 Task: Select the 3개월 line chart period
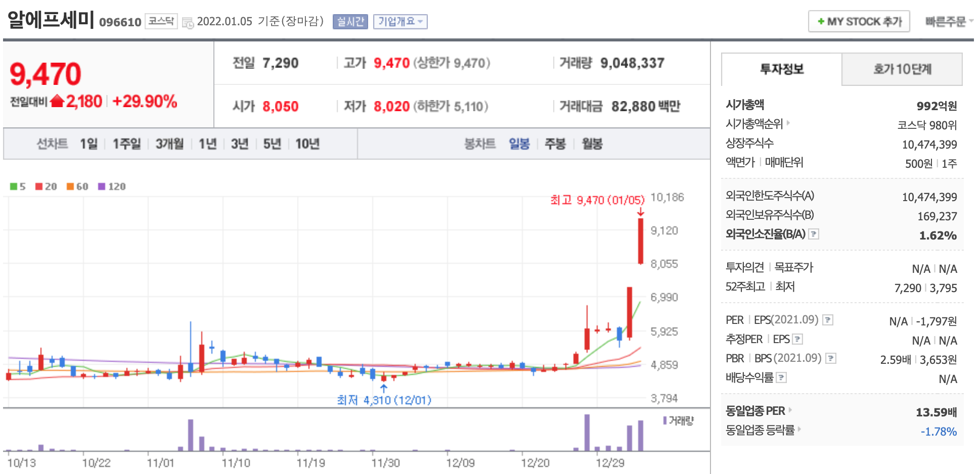coord(169,144)
